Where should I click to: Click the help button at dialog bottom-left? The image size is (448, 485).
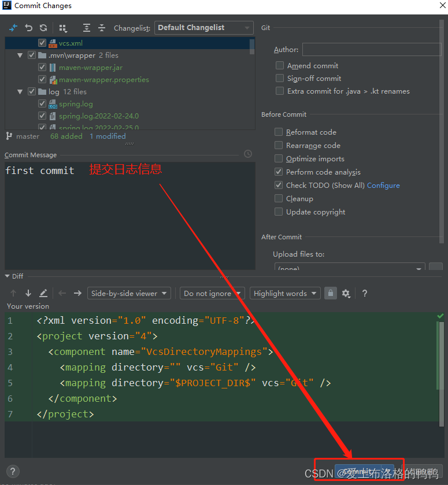click(13, 472)
